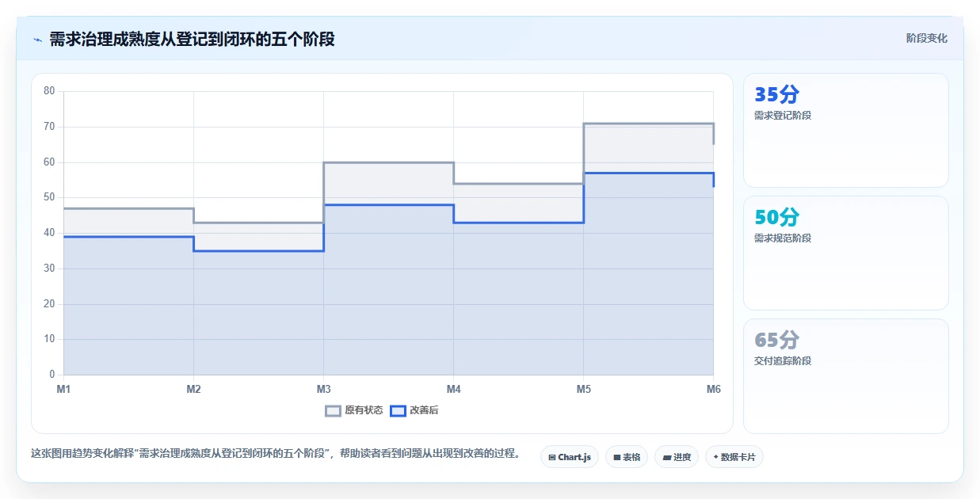Viewport: 980px width, 499px height.
Task: Select the 数据卡片 tag chip
Action: (734, 457)
